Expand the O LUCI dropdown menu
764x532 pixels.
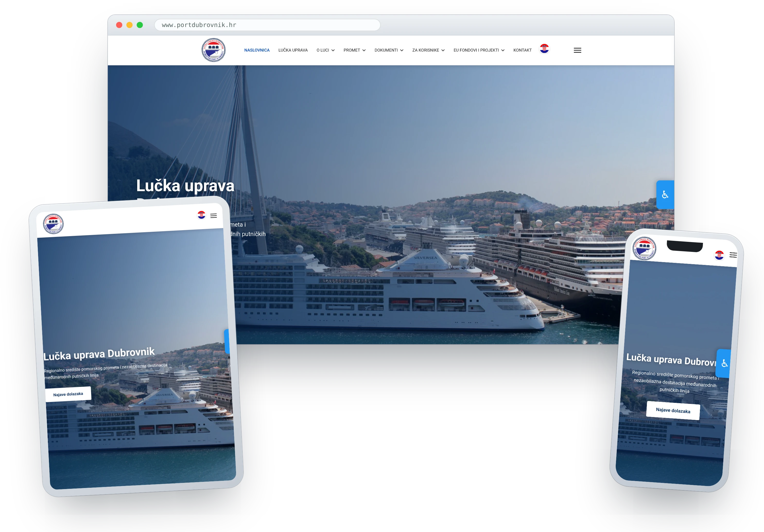click(325, 50)
